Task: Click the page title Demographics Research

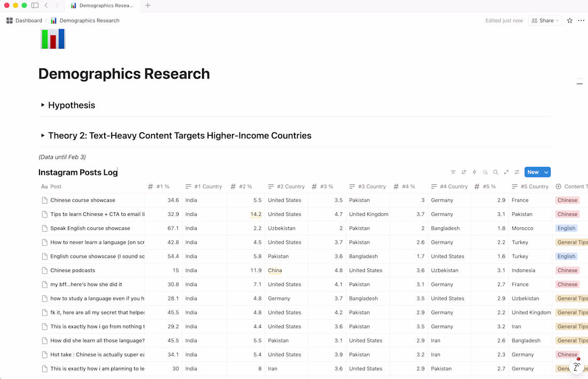Action: click(x=124, y=74)
